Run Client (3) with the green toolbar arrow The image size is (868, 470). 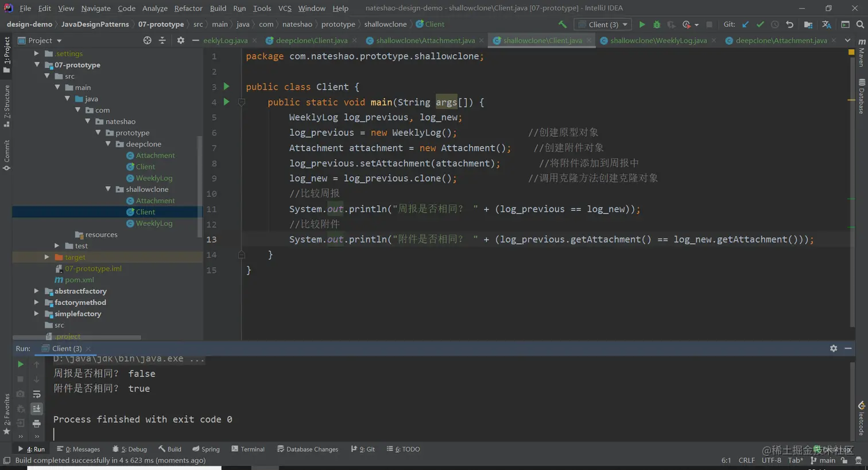tap(642, 24)
